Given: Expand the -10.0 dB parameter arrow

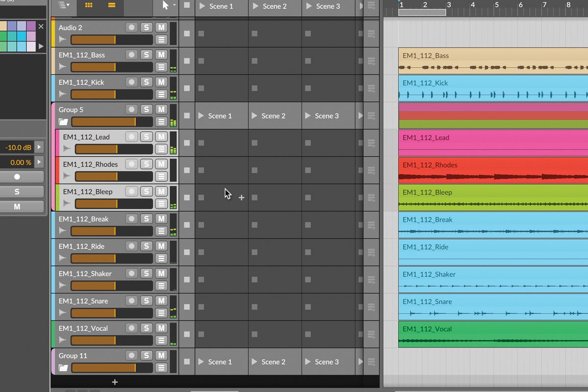Looking at the screenshot, I should coord(40,147).
